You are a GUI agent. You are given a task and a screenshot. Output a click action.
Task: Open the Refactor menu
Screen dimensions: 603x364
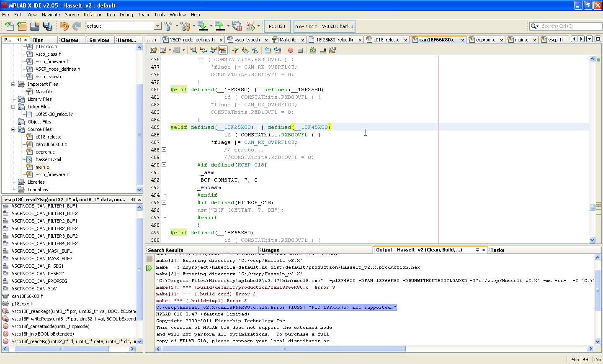pyautogui.click(x=92, y=15)
